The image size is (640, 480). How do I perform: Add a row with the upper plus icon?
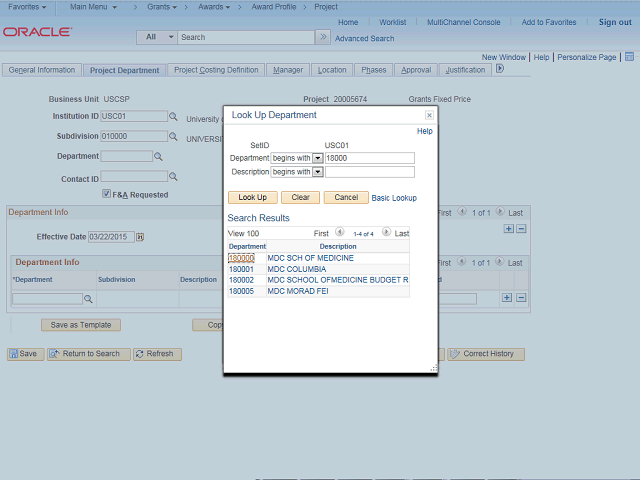pos(509,229)
